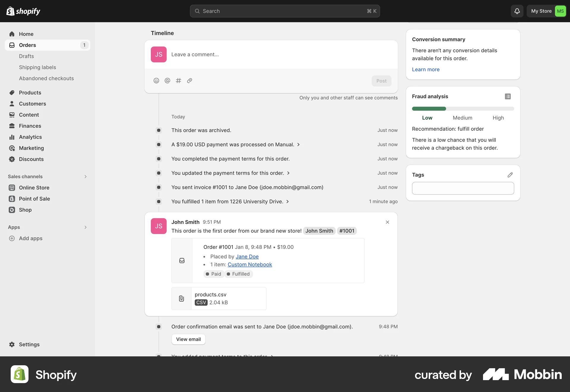Viewport: 570px width, 392px height.
Task: Expand the payment processed timeline entry
Action: (x=299, y=145)
